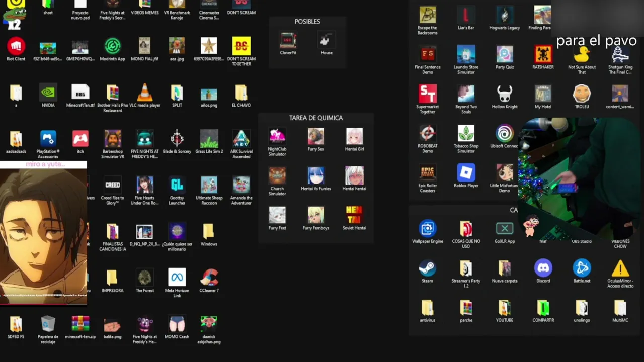The width and height of the screenshot is (644, 362).
Task: Open Supermarket Together icon
Action: coord(427,94)
